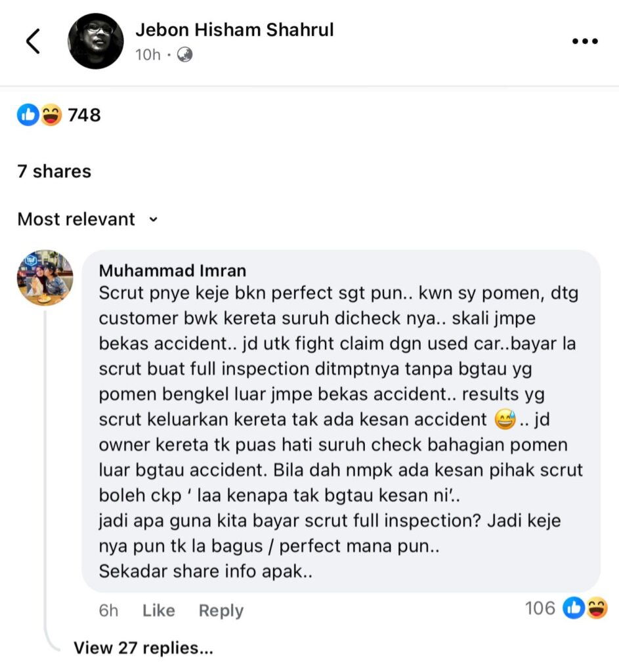Expand View 27 replies thread
This screenshot has height=672, width=619.
tap(143, 648)
